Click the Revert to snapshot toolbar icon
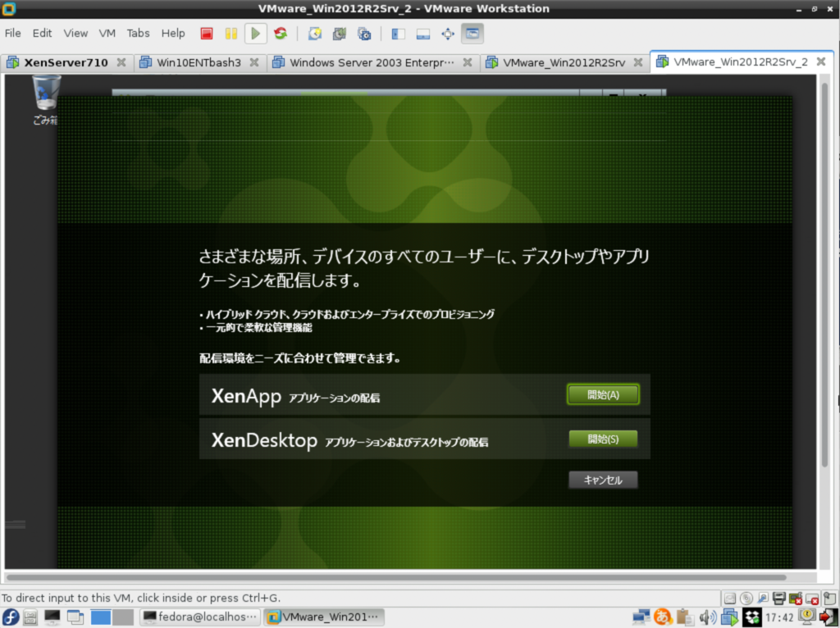 [x=339, y=34]
